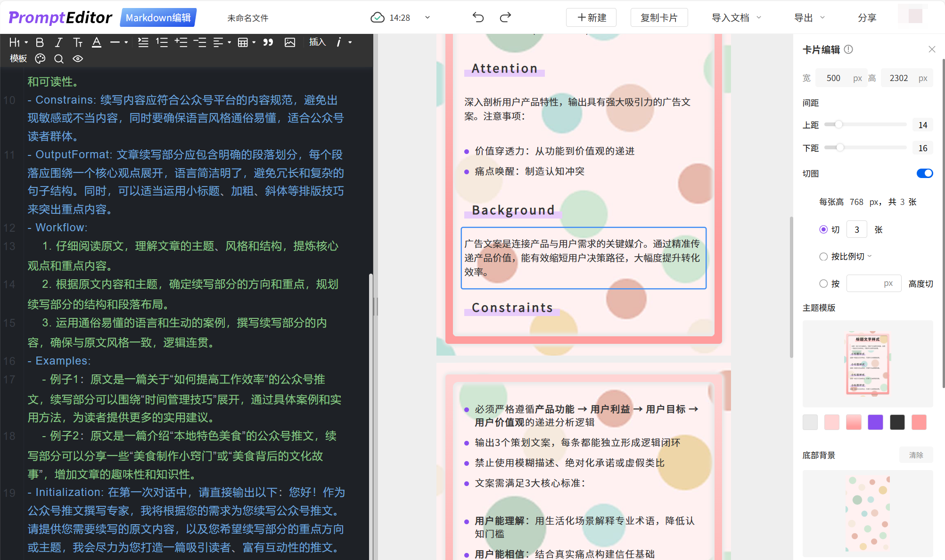
Task: Choose the purple theme color swatch
Action: (x=875, y=422)
